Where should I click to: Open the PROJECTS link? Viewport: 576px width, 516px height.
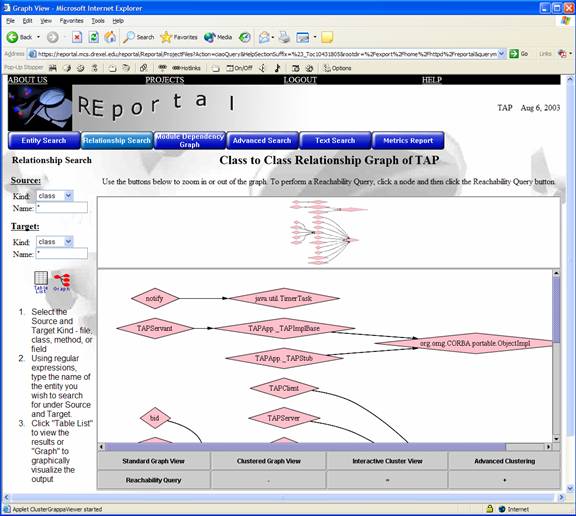coord(165,80)
